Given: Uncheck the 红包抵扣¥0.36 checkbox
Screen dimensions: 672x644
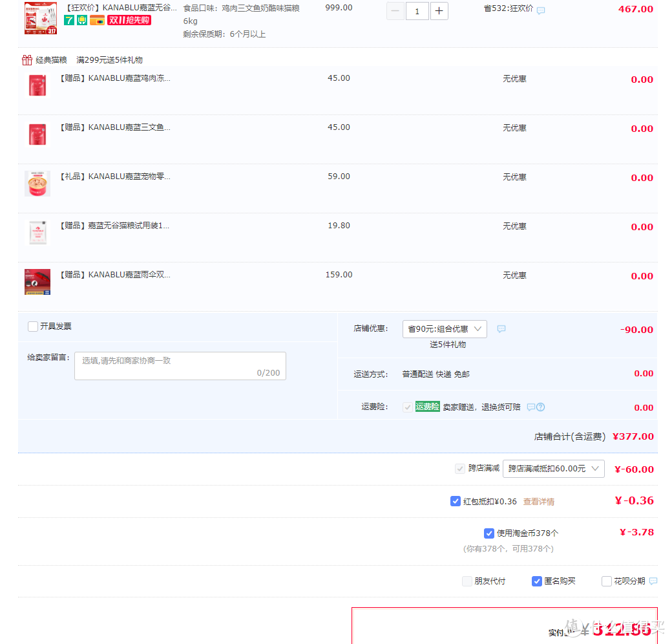Looking at the screenshot, I should coord(456,501).
